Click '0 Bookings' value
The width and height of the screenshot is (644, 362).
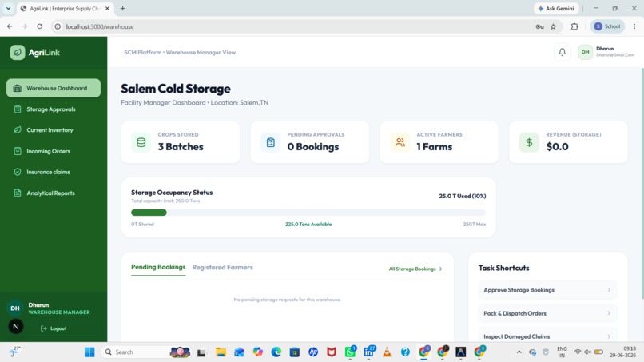click(x=313, y=147)
